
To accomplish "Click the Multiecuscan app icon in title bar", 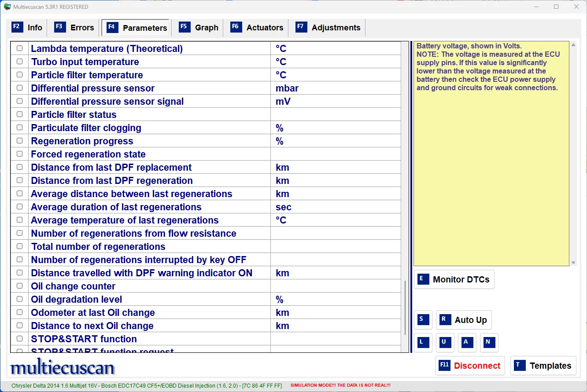I will (x=7, y=7).
